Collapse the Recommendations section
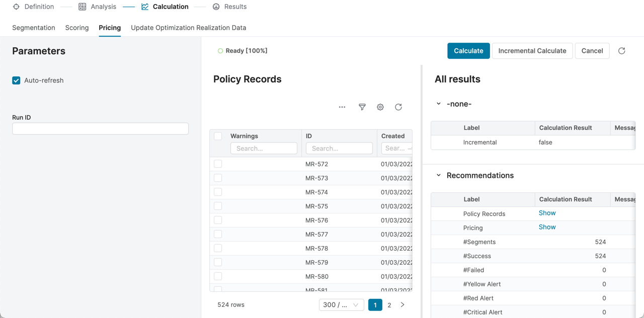The image size is (644, 318). click(439, 175)
